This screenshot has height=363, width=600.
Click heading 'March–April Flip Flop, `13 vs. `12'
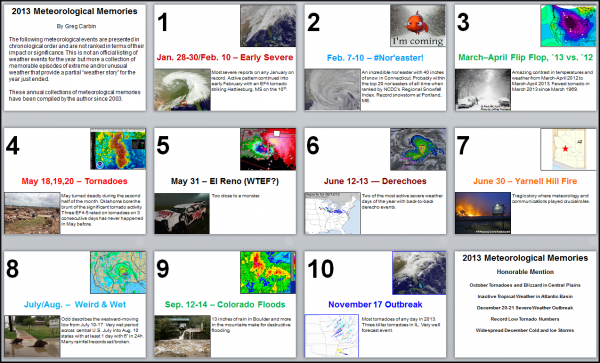525,58
